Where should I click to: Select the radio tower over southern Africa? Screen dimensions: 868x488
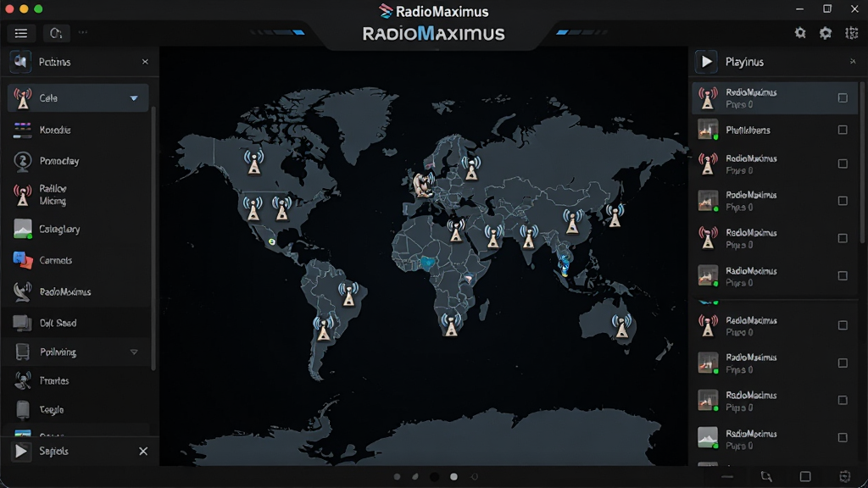(x=451, y=324)
